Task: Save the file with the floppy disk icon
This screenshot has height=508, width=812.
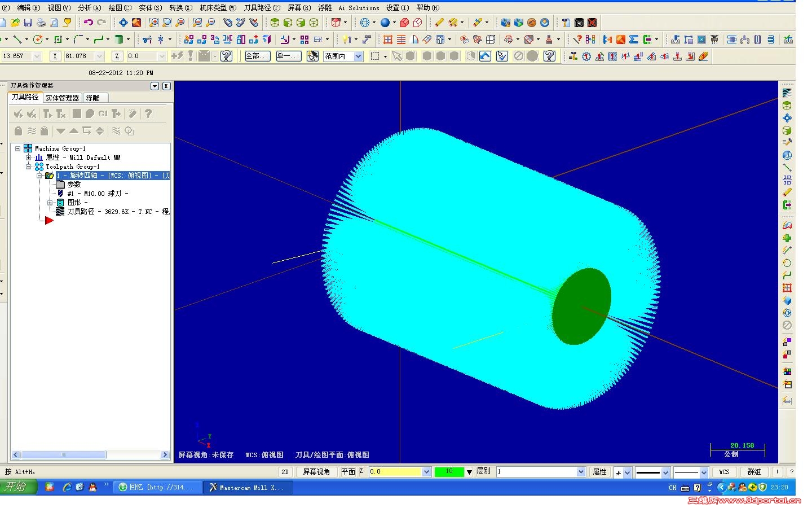Action: 28,23
